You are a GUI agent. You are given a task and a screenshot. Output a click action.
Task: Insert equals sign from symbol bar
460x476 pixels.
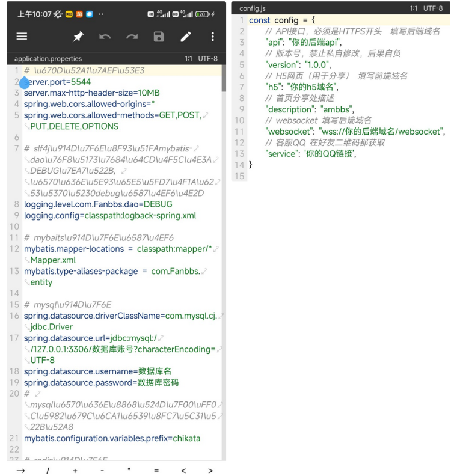tap(156, 470)
